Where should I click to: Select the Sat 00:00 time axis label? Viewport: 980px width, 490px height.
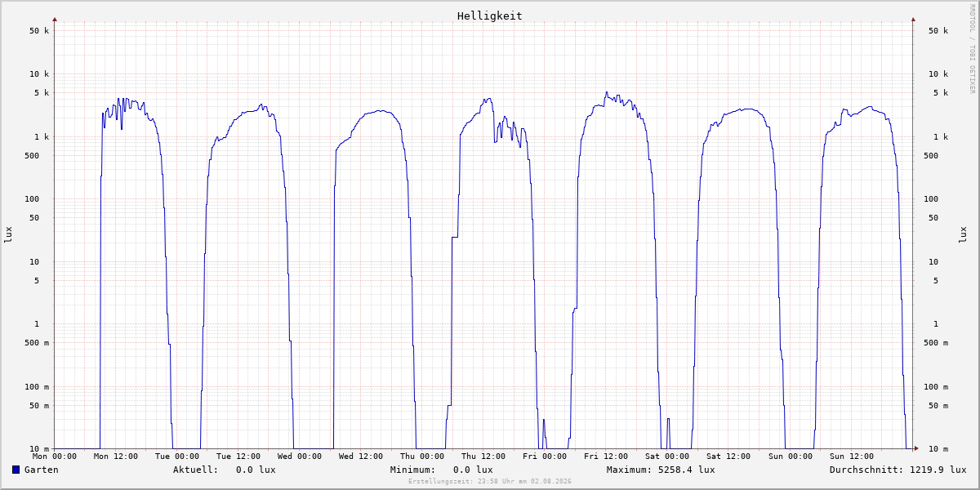[x=667, y=457]
